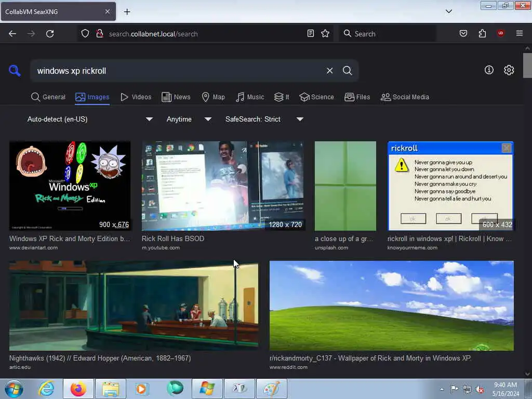Image resolution: width=532 pixels, height=399 pixels.
Task: List all tabs with the chevron button
Action: pos(448,11)
